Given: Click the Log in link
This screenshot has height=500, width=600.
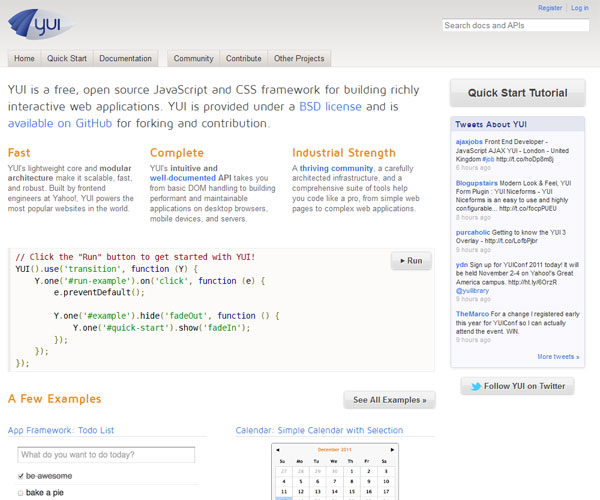Looking at the screenshot, I should tap(580, 8).
